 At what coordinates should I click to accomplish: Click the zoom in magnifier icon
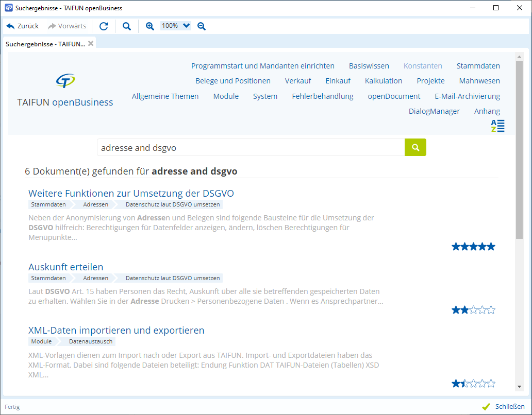click(150, 26)
